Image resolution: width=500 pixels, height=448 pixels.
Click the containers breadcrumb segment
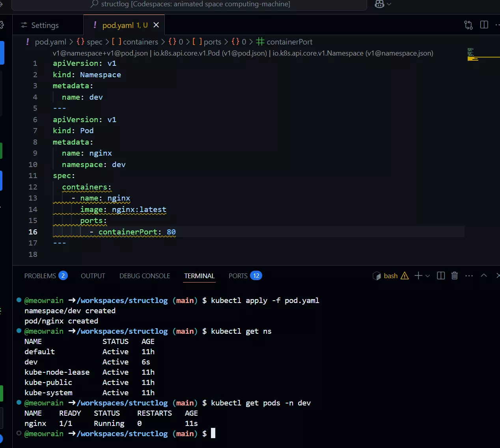pyautogui.click(x=140, y=42)
